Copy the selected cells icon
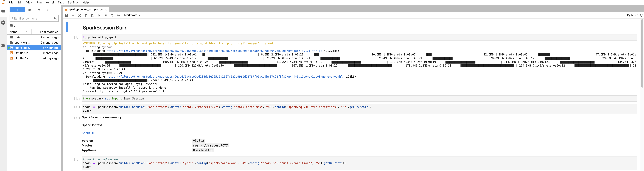This screenshot has width=644, height=171. tap(86, 15)
